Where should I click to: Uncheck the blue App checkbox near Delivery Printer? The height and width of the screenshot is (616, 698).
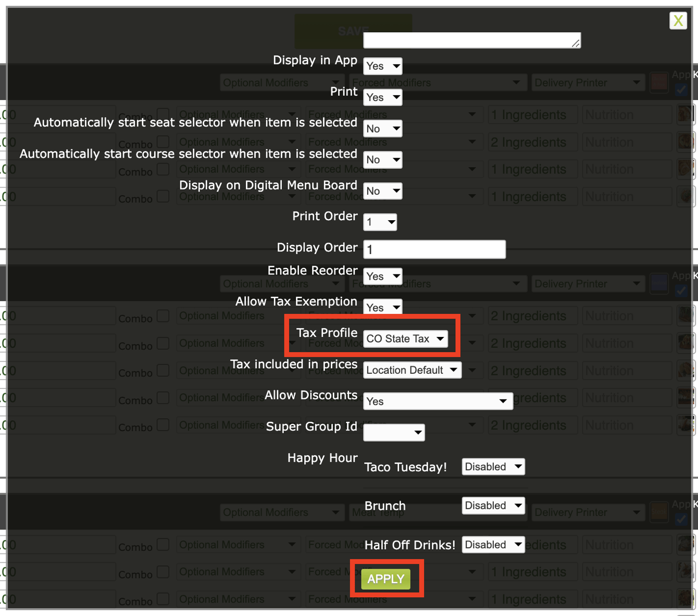[681, 90]
